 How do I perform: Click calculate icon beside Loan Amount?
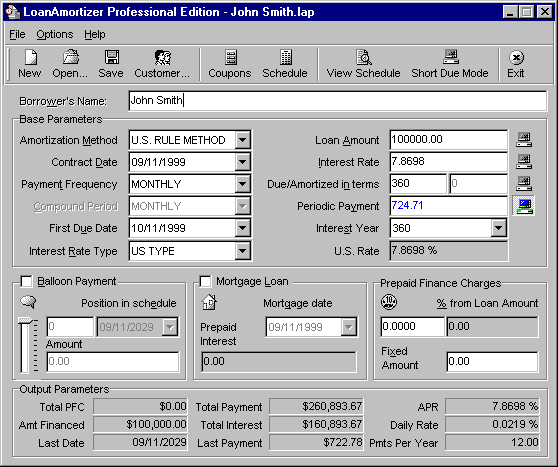click(x=524, y=140)
